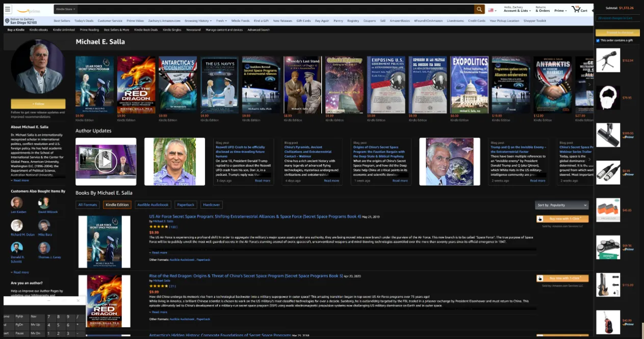The image size is (644, 339).
Task: Open the drum pad cart item at $69
Action: click(608, 247)
